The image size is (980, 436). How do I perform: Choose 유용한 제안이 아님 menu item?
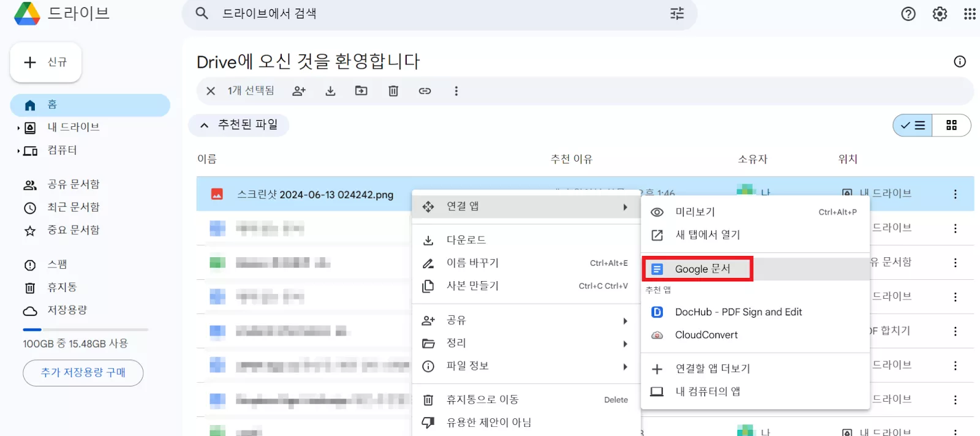click(x=526, y=423)
